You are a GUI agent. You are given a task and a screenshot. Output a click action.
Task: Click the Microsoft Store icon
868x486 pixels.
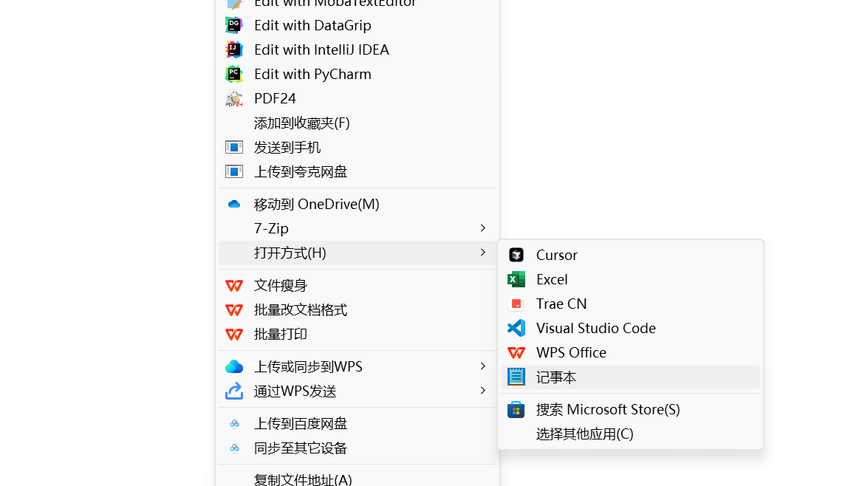tap(516, 410)
